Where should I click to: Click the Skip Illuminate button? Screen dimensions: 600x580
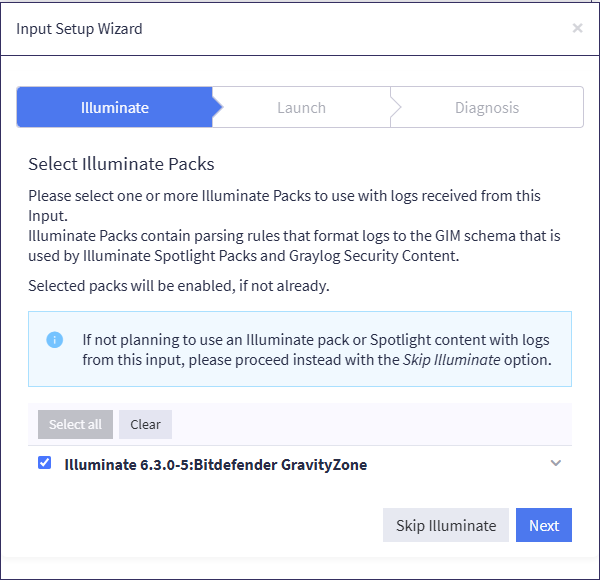[x=445, y=525]
